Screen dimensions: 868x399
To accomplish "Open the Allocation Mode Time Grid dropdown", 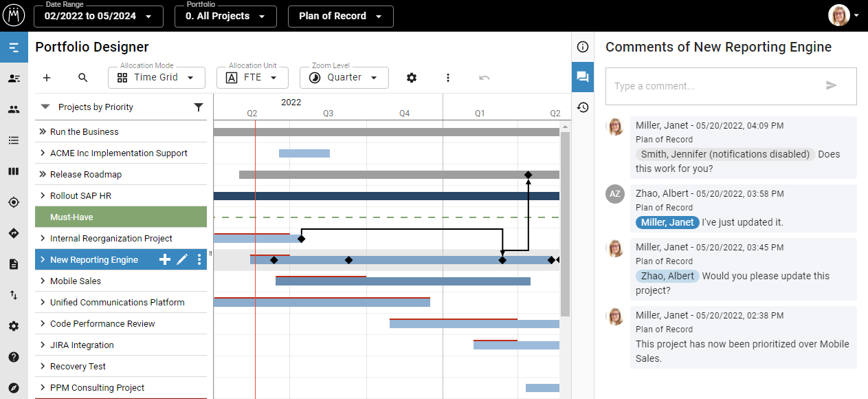I will click(157, 78).
